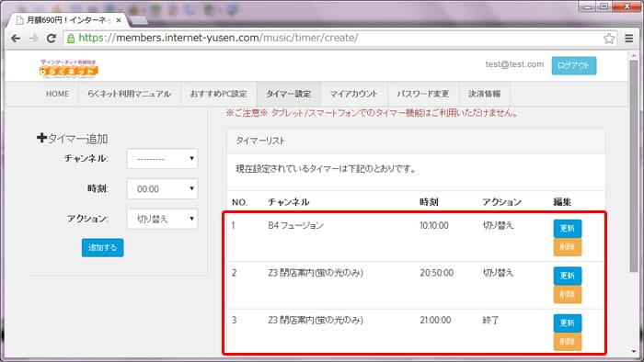Click the 時刻 column header
Image resolution: width=644 pixels, height=362 pixels.
point(429,202)
